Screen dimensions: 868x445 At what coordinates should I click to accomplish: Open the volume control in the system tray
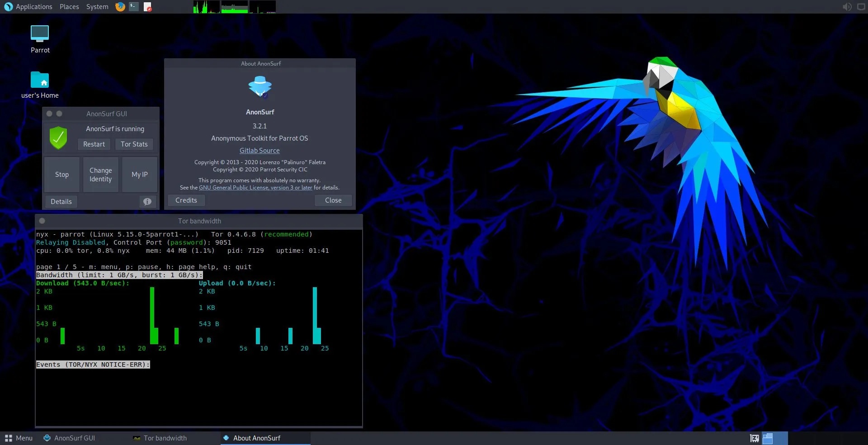tap(847, 7)
